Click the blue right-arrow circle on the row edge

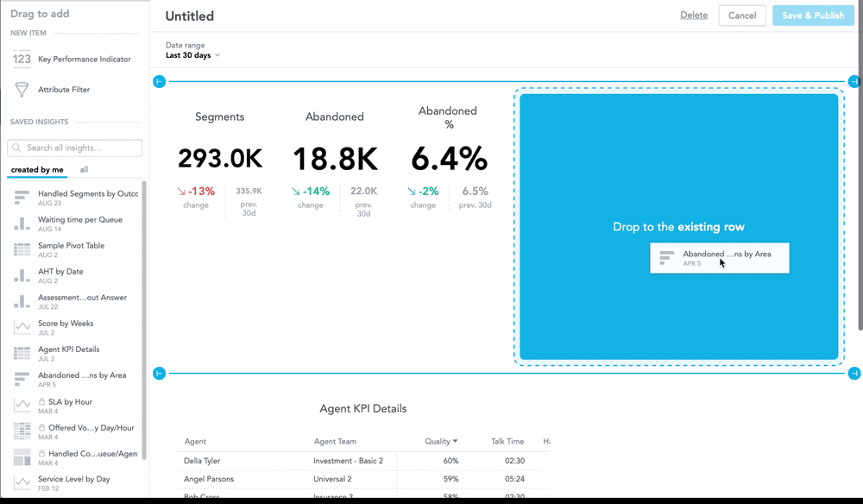[854, 81]
